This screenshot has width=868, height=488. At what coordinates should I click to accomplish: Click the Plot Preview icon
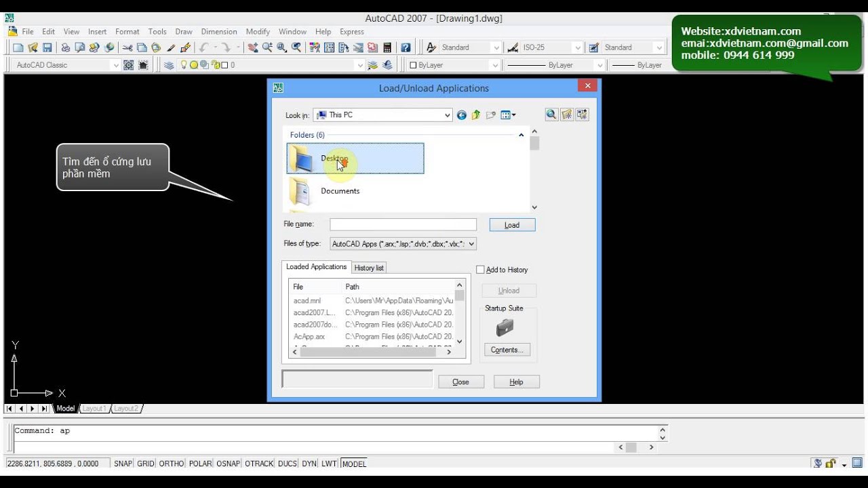pos(80,47)
